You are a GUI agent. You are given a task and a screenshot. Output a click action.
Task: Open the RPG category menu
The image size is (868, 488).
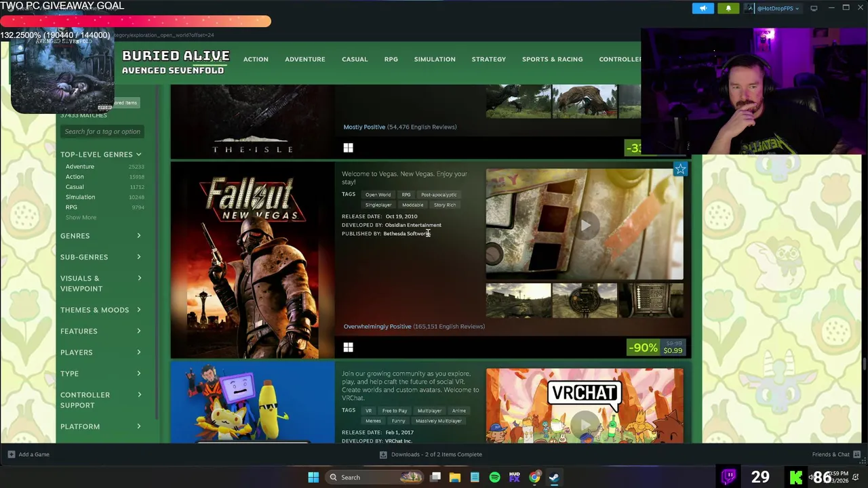[391, 59]
